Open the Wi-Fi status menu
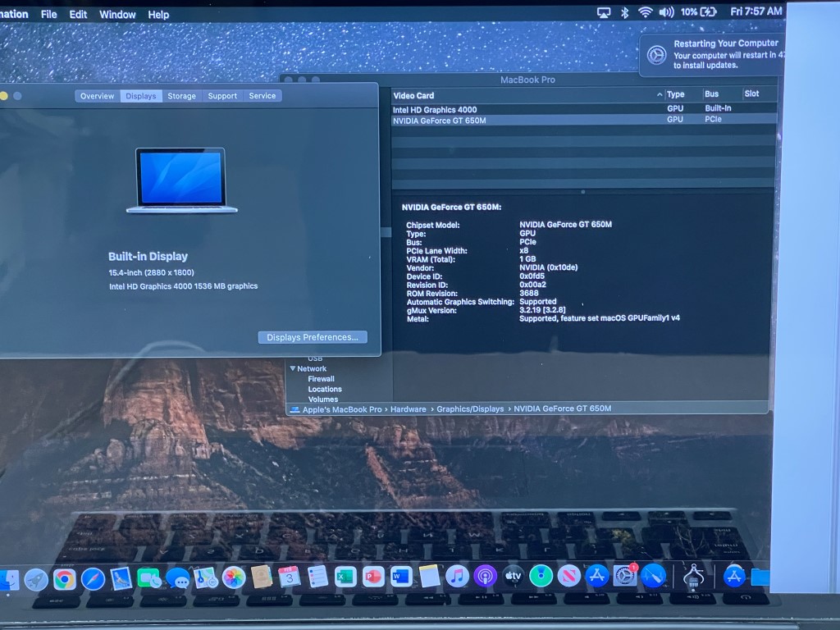Viewport: 840px width, 630px height. (646, 12)
